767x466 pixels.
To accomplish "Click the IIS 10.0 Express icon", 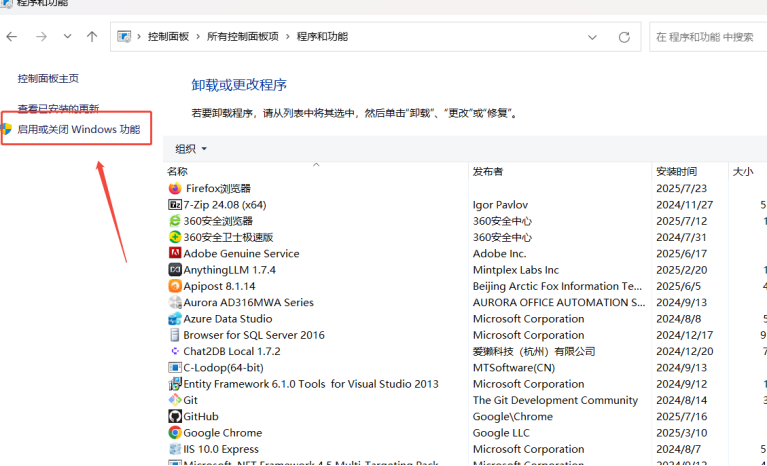I will 175,449.
